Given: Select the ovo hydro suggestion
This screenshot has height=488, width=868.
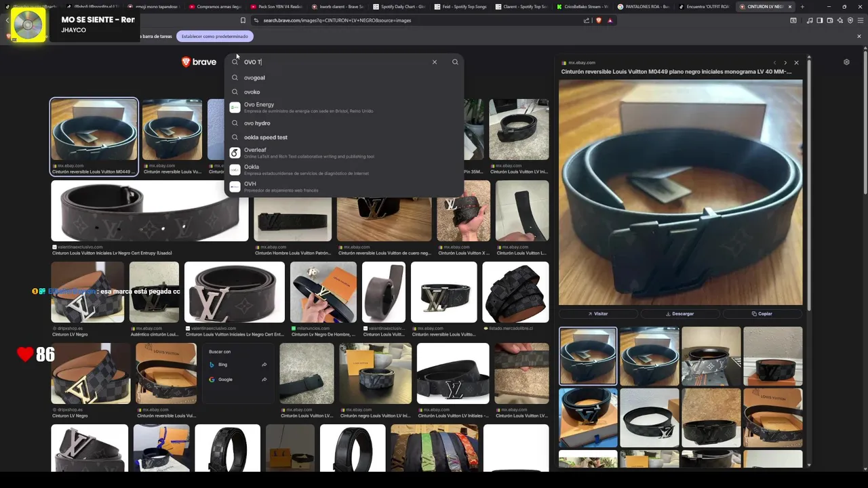Looking at the screenshot, I should [x=344, y=123].
